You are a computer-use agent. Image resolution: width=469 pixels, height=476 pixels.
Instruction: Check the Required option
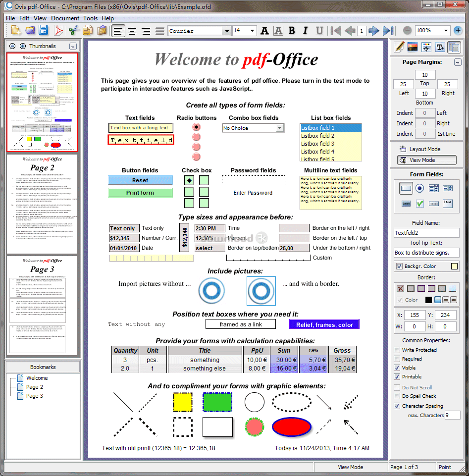(397, 359)
